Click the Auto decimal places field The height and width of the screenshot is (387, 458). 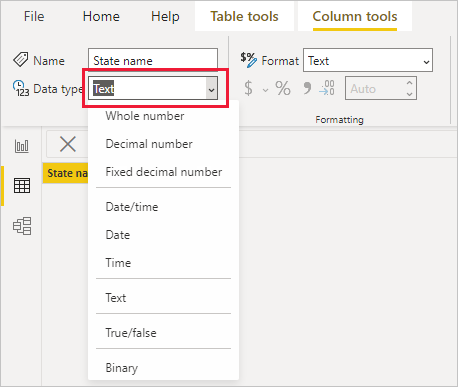381,88
